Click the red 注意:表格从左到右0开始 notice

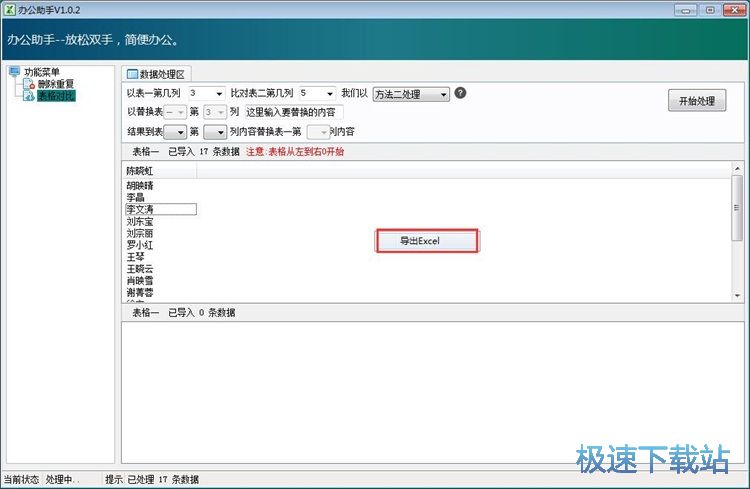pyautogui.click(x=295, y=152)
